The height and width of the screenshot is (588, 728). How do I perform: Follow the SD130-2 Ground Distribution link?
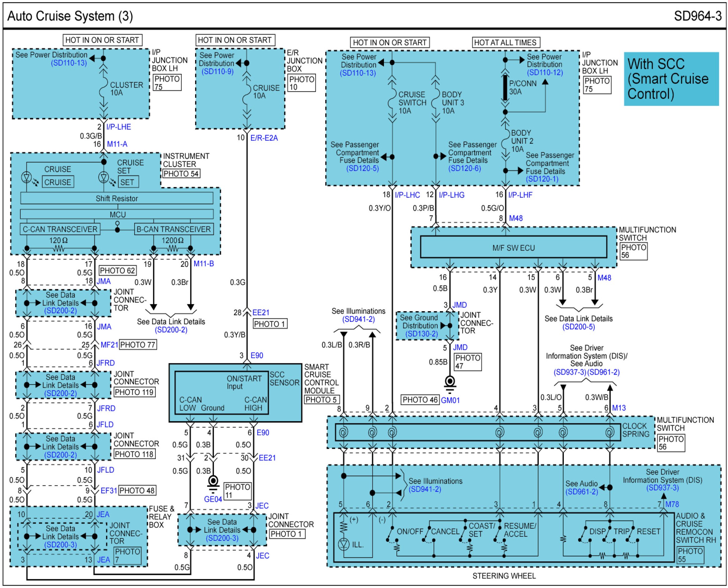point(421,334)
